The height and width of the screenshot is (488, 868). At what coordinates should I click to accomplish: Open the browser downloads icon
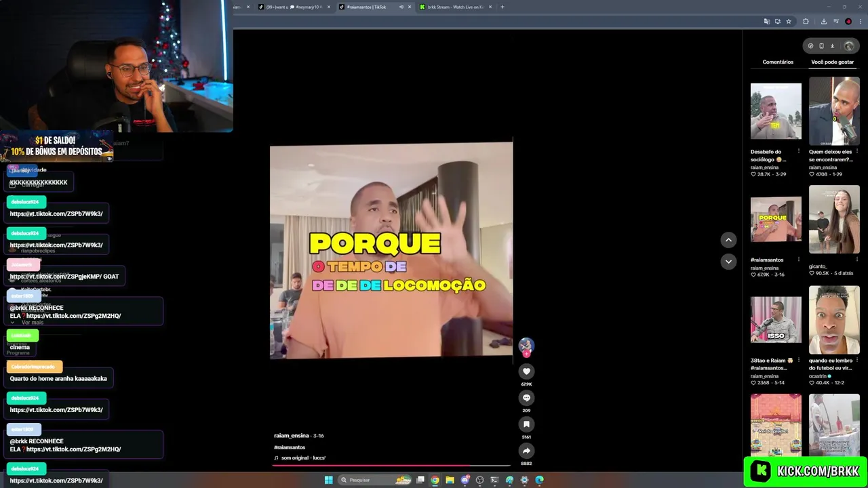[x=823, y=21]
